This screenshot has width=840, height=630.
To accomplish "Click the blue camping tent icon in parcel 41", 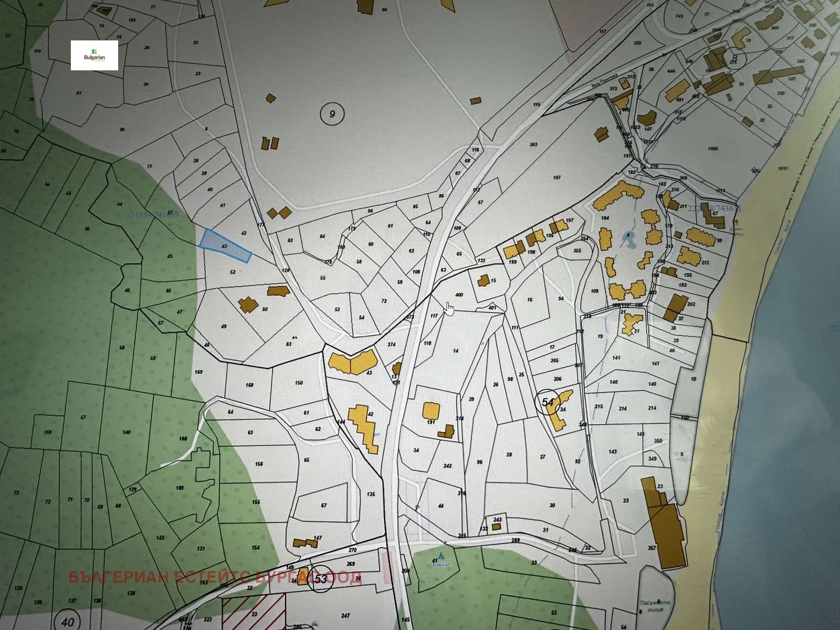I will pos(440,555).
